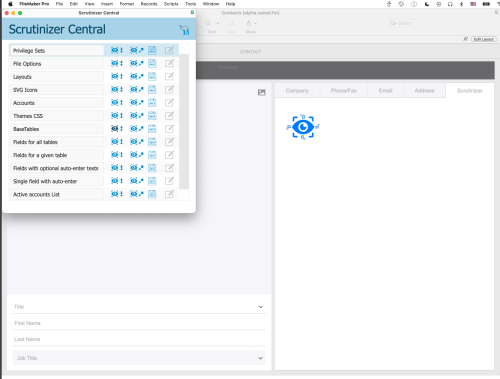Open the Title dropdown chevron
This screenshot has width=500, height=379.
[261, 307]
